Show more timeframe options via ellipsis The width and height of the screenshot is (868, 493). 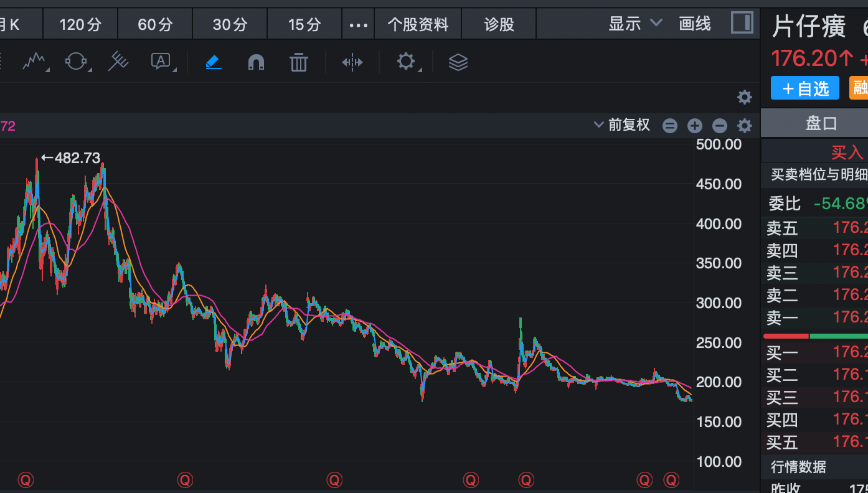[359, 25]
